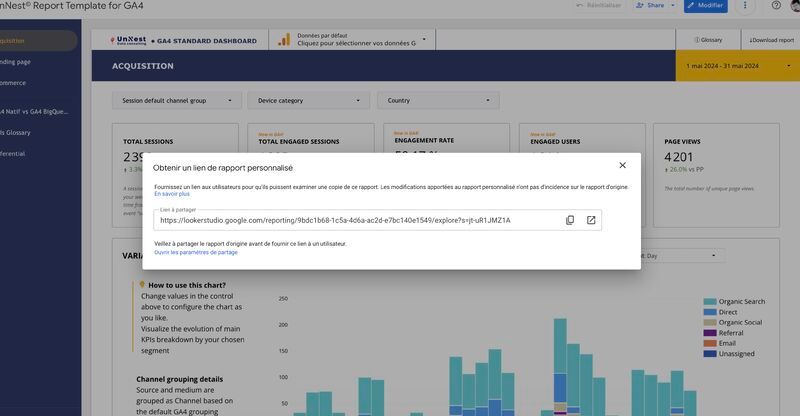Open the date range picker for May 2024
This screenshot has height=416, width=800.
pos(738,66)
